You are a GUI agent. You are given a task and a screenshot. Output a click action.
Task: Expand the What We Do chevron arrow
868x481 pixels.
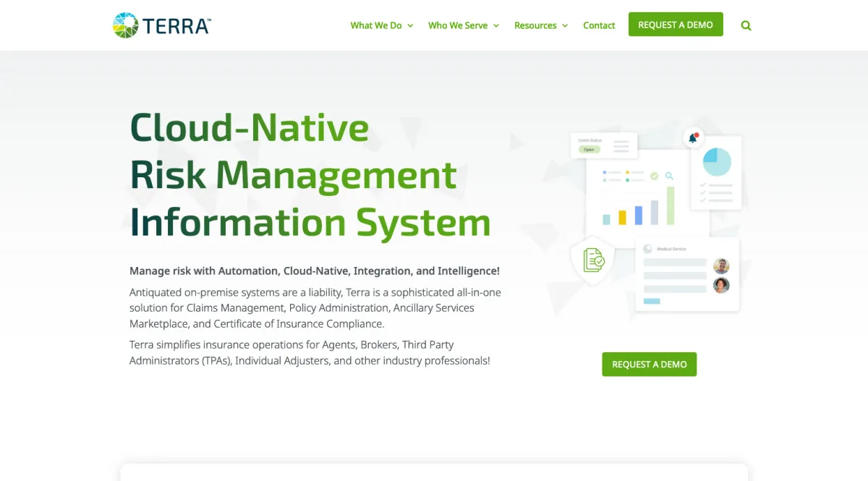pyautogui.click(x=410, y=25)
